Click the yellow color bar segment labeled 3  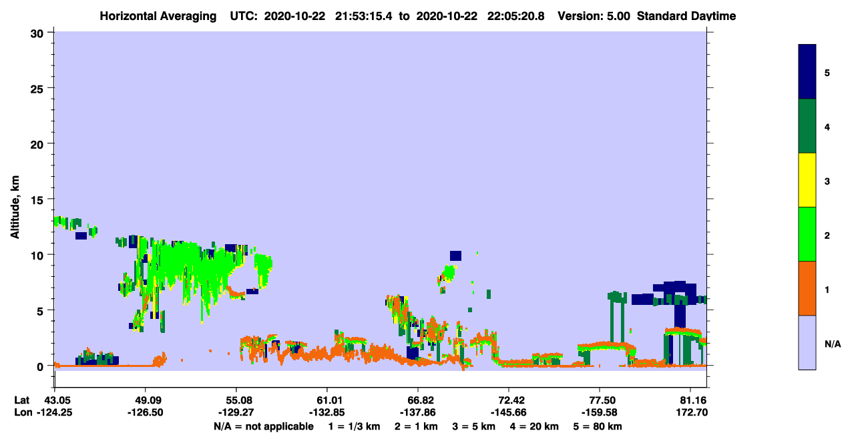[x=807, y=180]
